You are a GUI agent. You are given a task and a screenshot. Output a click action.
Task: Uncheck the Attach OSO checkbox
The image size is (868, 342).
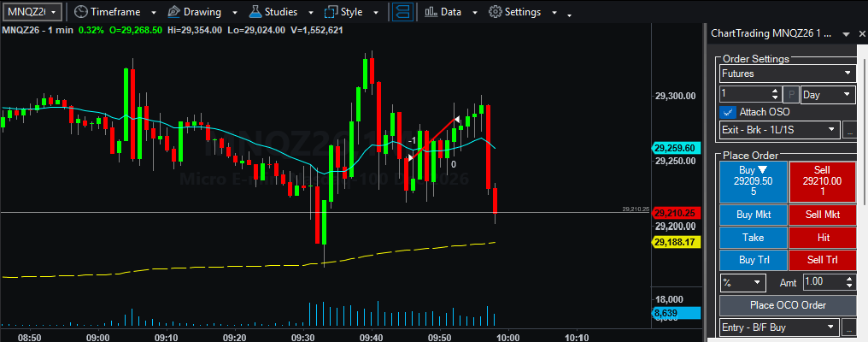pyautogui.click(x=727, y=112)
